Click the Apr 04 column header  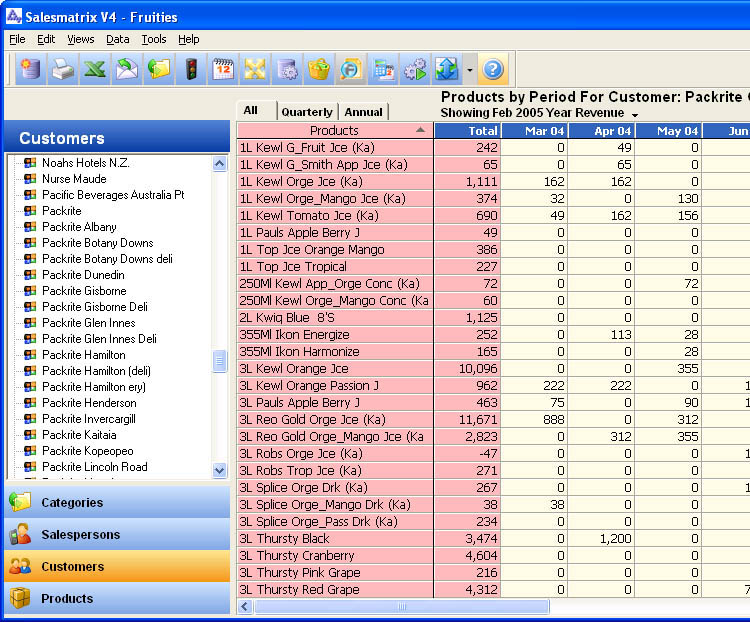(x=601, y=131)
